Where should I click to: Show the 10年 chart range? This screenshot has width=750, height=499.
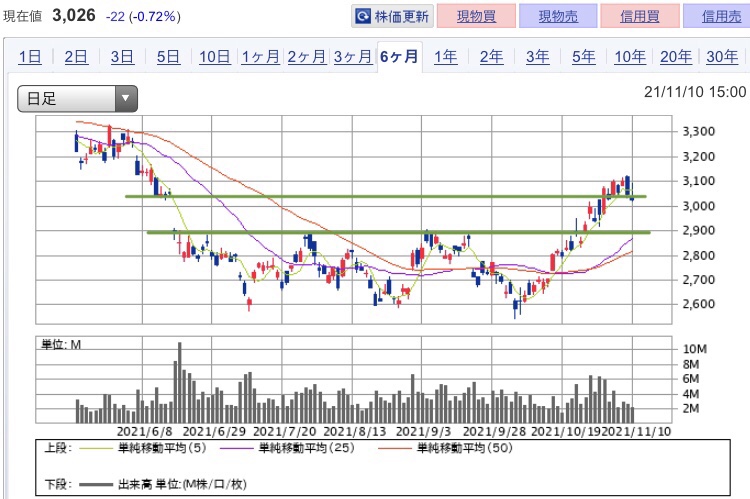point(630,56)
